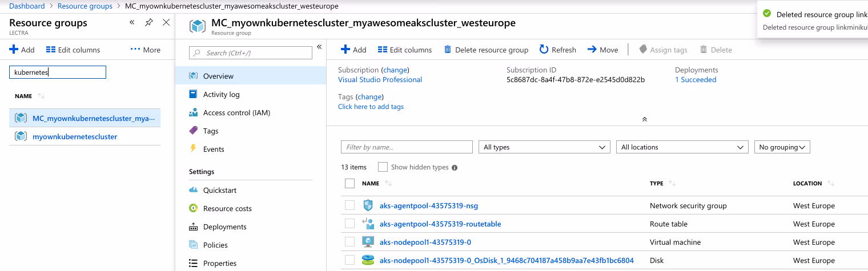Open Activity log in the side menu

click(x=221, y=95)
